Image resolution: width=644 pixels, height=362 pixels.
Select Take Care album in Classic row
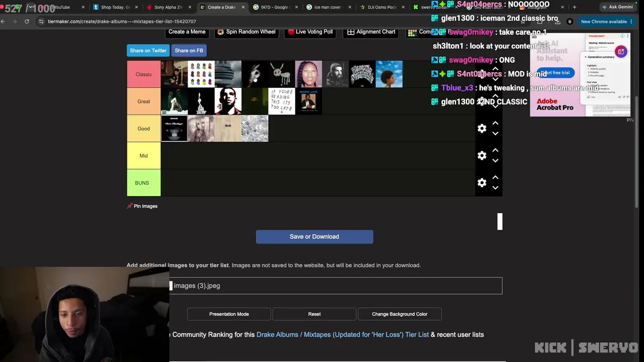click(x=174, y=74)
